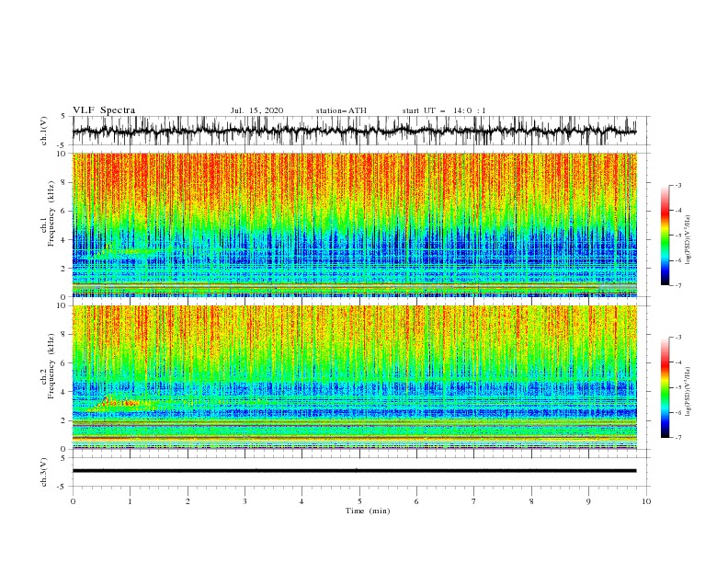Screen dimensions: 728x563
Task: Click the "8" kHz tick on ch.1 frequency axis
Action: point(65,182)
